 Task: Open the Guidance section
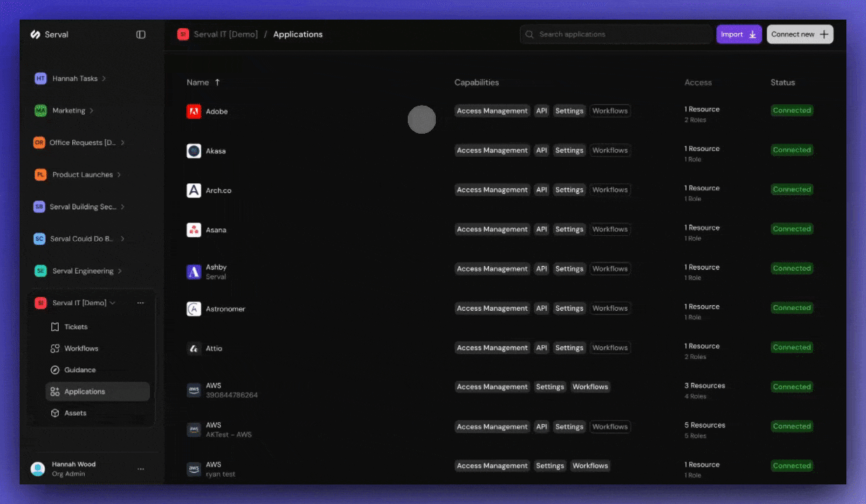(x=79, y=370)
